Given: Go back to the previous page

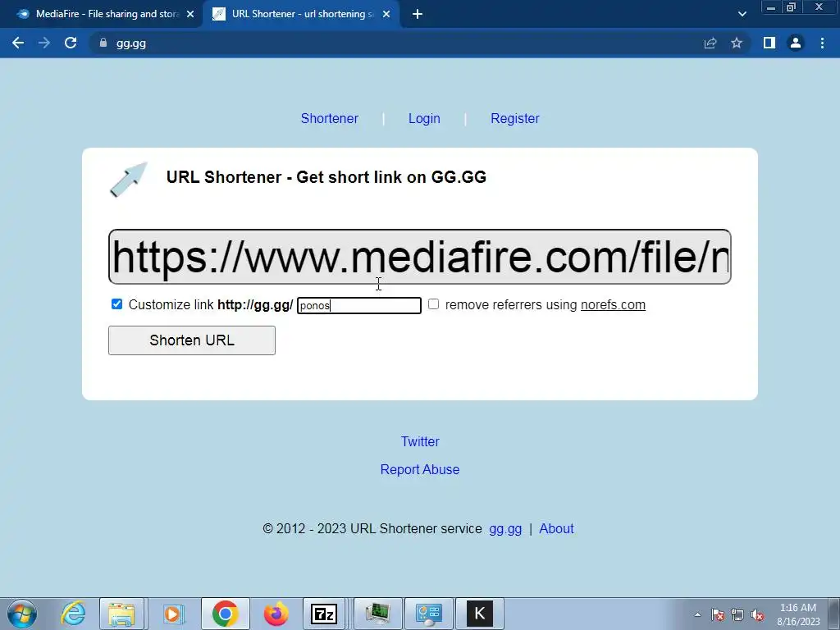Looking at the screenshot, I should (x=18, y=43).
